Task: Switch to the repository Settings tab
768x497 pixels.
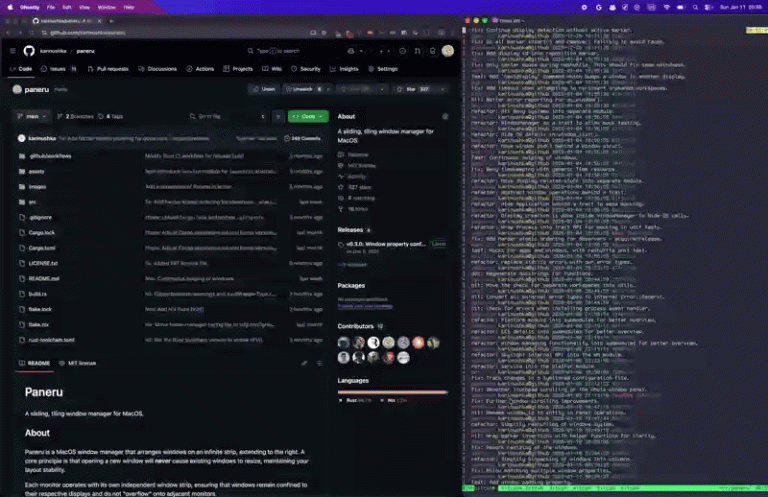Action: coord(383,69)
